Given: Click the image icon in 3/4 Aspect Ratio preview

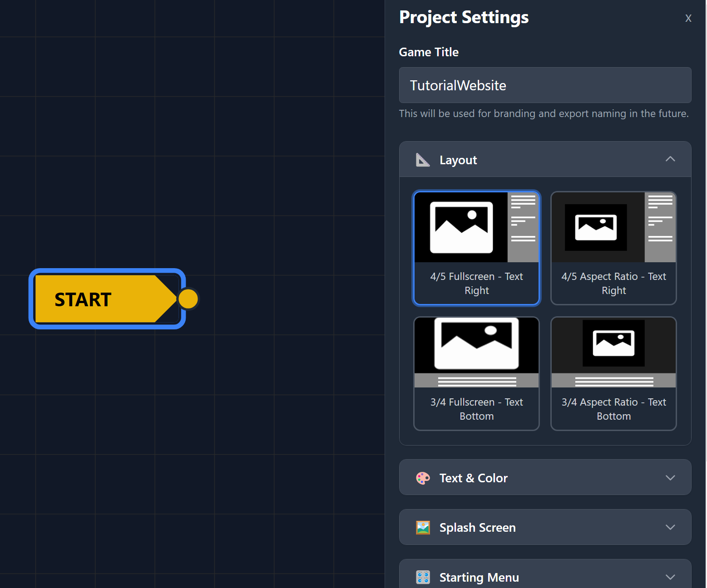Looking at the screenshot, I should 613,343.
